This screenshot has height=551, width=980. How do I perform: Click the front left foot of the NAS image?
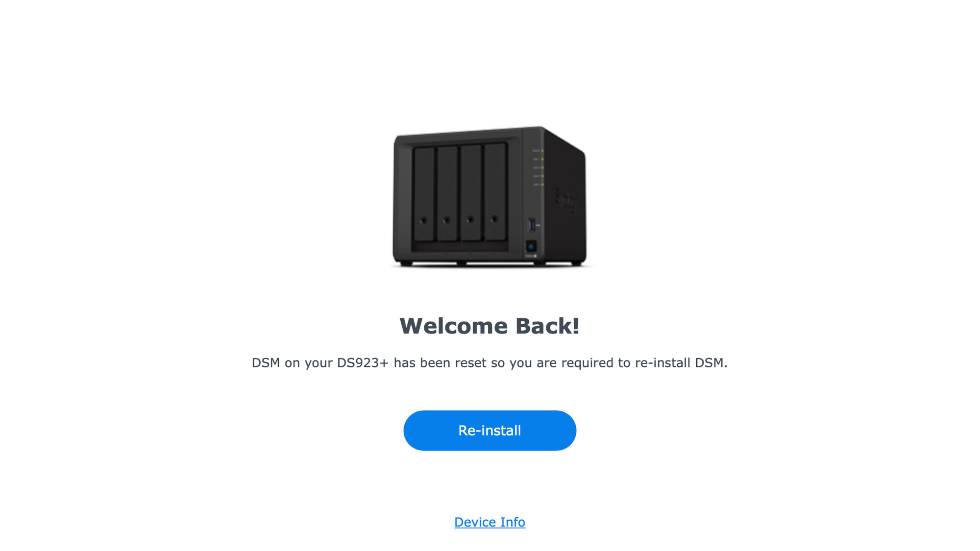click(x=406, y=264)
